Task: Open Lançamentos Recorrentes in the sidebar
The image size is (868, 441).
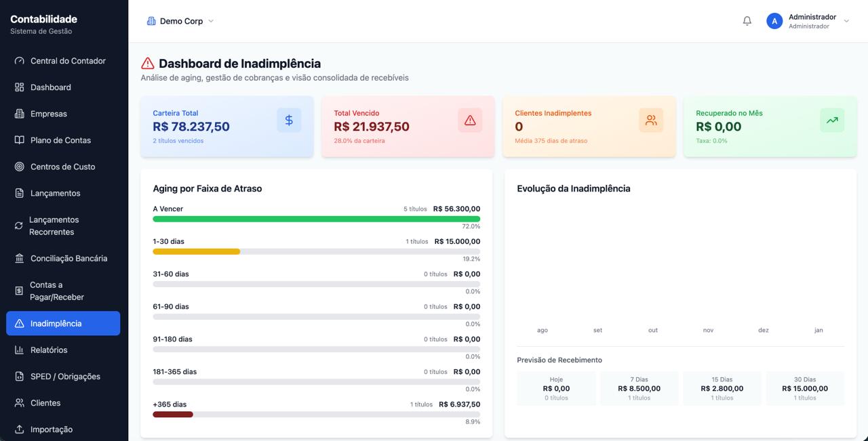Action: point(54,226)
